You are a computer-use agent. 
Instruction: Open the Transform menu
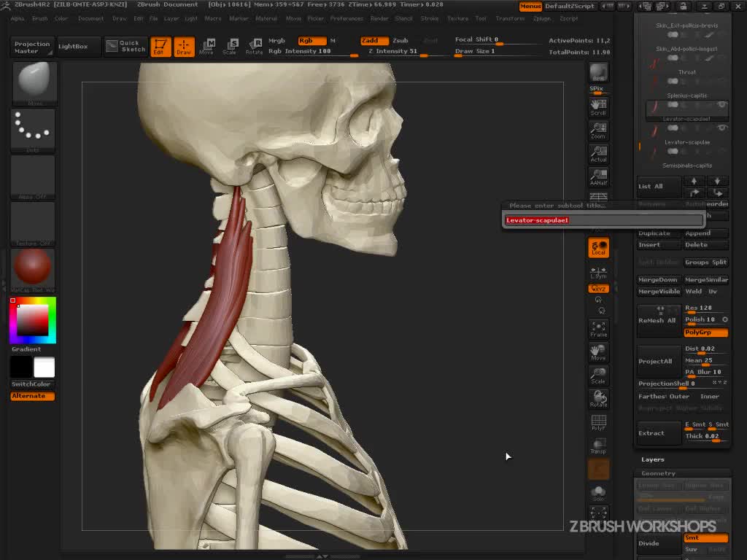(510, 18)
